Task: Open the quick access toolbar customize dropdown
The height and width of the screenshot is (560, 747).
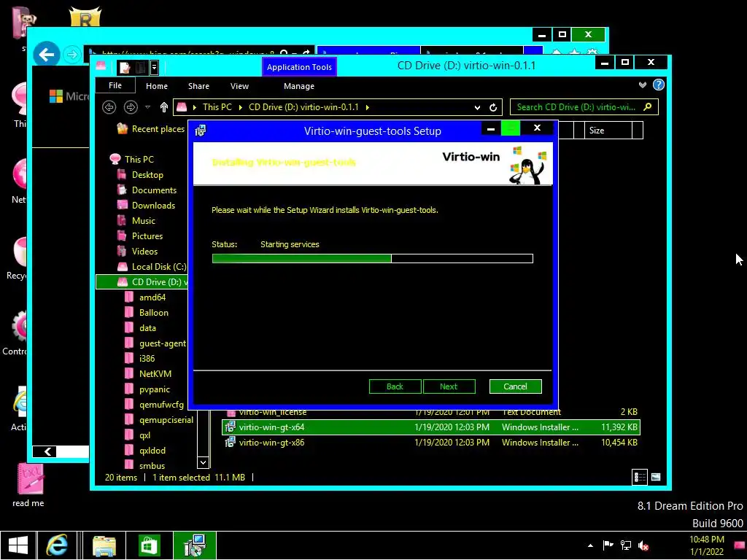Action: click(x=155, y=68)
